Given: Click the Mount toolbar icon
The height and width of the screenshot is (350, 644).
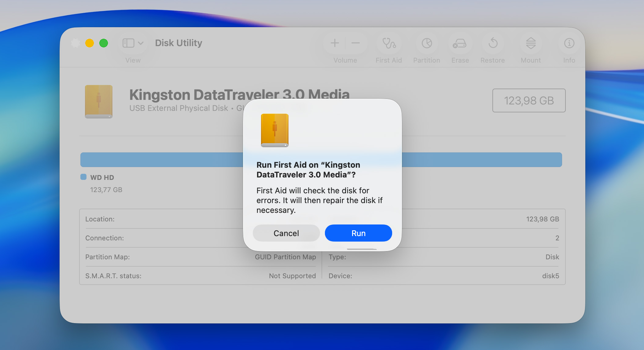Looking at the screenshot, I should tap(531, 43).
